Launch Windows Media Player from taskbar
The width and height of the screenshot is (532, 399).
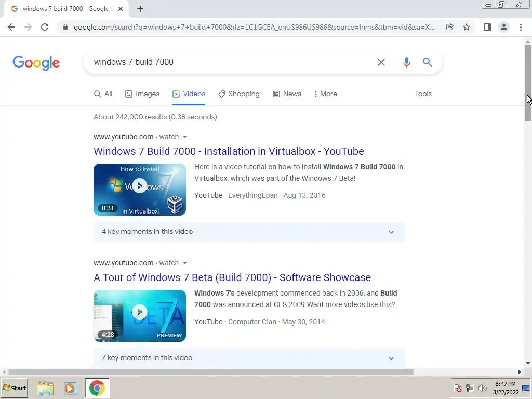tap(71, 388)
